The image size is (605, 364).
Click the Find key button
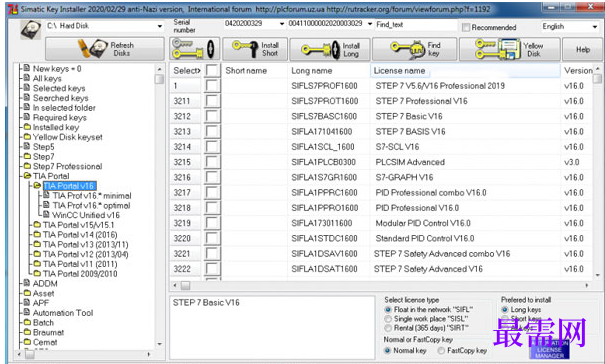415,49
